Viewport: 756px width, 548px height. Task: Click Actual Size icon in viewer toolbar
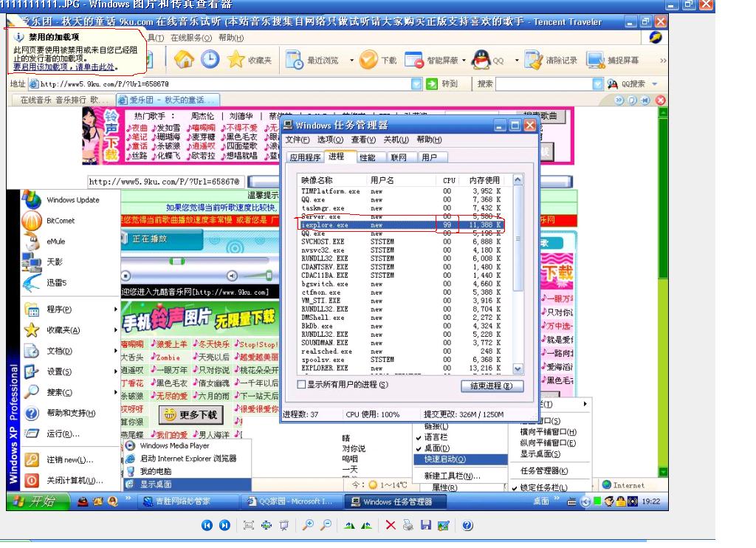pyautogui.click(x=266, y=525)
